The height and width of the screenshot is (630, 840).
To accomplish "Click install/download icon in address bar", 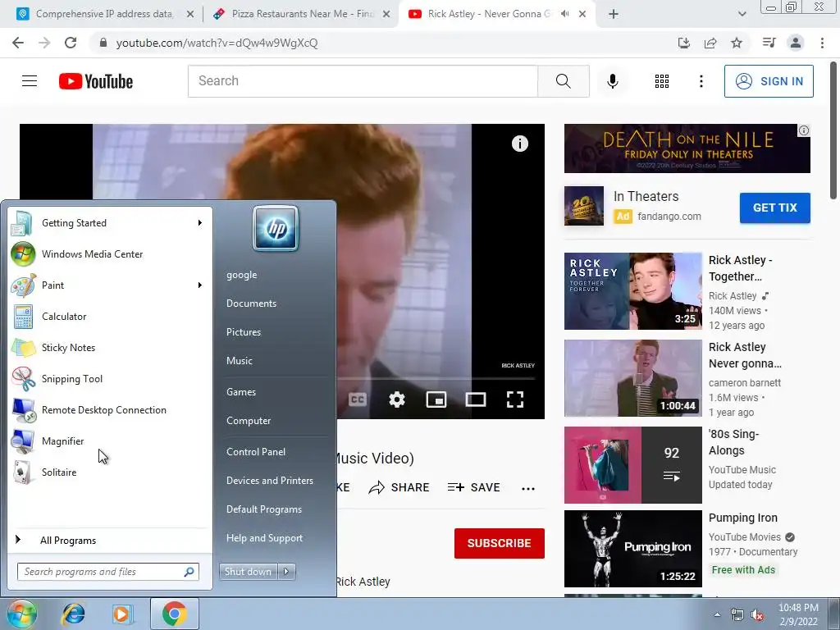I will pos(683,43).
